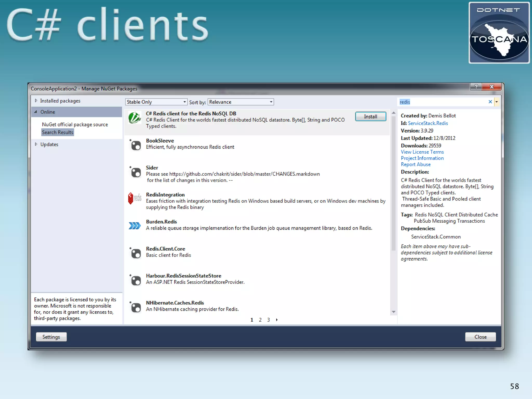Viewport: 532px width, 399px height.
Task: Open the search box history dropdown arrow
Action: 496,102
